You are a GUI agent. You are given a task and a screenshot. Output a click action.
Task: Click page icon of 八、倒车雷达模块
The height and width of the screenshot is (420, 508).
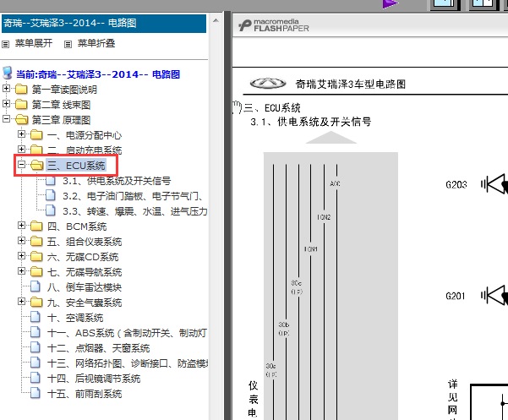pyautogui.click(x=36, y=286)
